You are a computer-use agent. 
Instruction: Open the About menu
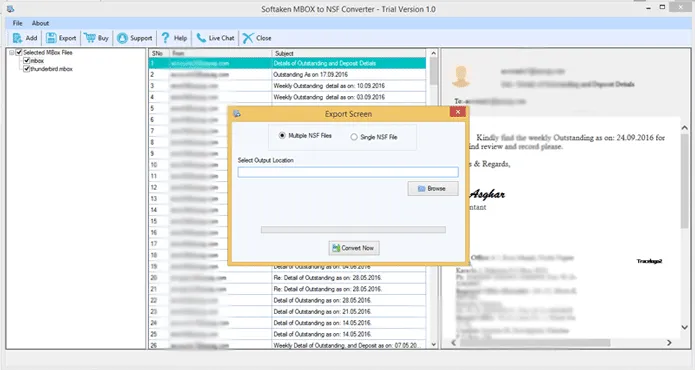click(x=40, y=23)
